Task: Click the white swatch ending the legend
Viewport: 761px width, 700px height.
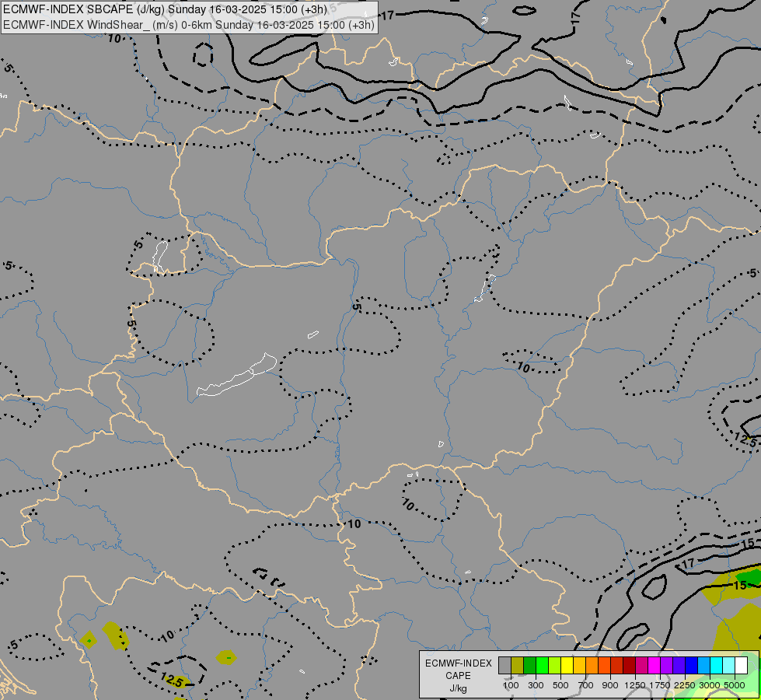Action: 741,665
